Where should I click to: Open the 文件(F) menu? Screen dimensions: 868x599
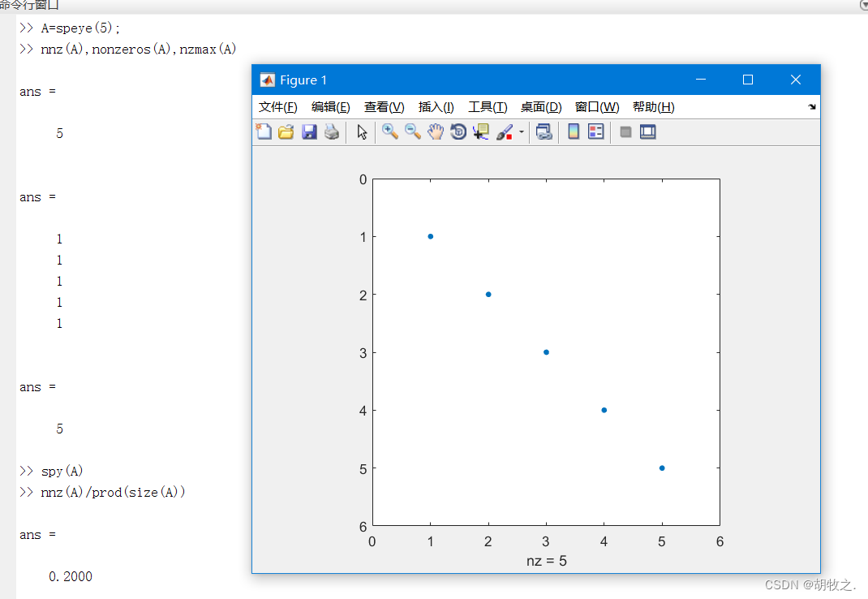278,107
